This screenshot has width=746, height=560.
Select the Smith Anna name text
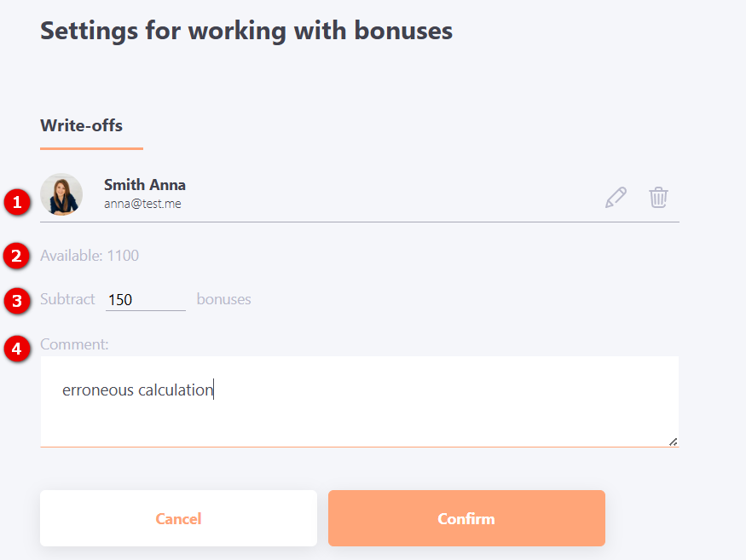tap(145, 185)
